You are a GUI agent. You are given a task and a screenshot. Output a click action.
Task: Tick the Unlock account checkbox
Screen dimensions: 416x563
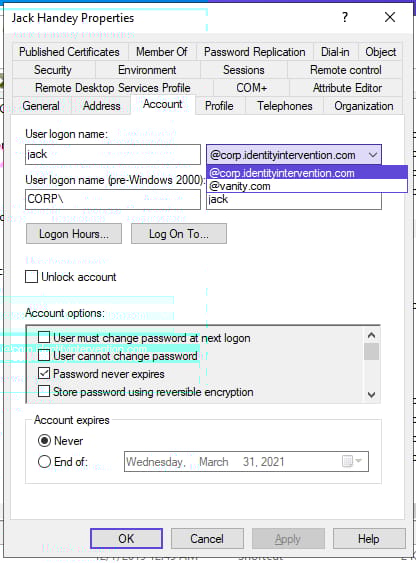pos(32,277)
